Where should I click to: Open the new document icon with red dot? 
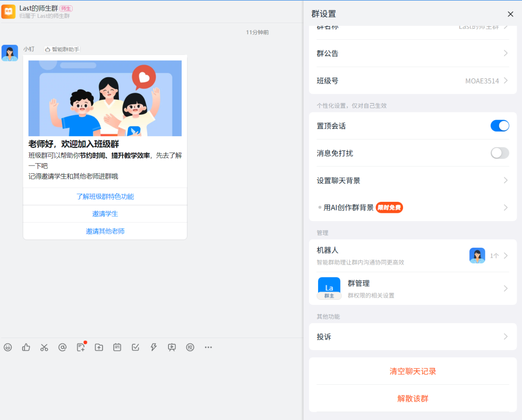pyautogui.click(x=81, y=347)
